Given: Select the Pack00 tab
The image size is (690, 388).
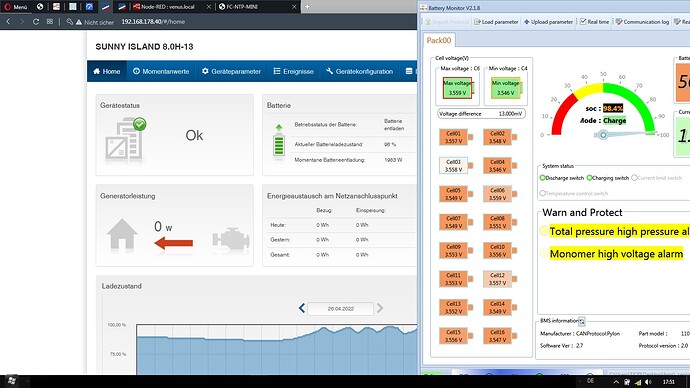Looking at the screenshot, I should click(439, 40).
